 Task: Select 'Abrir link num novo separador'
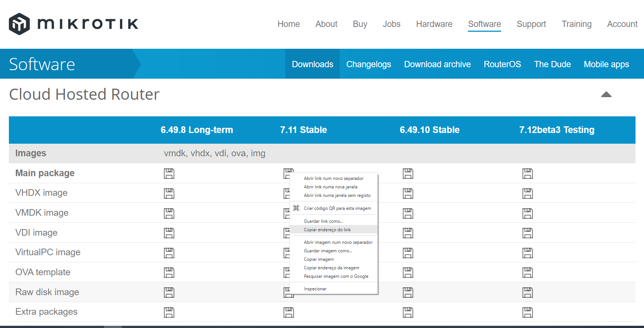334,178
